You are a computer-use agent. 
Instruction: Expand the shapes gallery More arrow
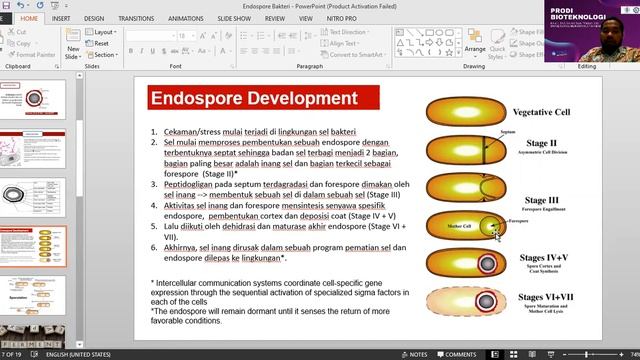(458, 52)
